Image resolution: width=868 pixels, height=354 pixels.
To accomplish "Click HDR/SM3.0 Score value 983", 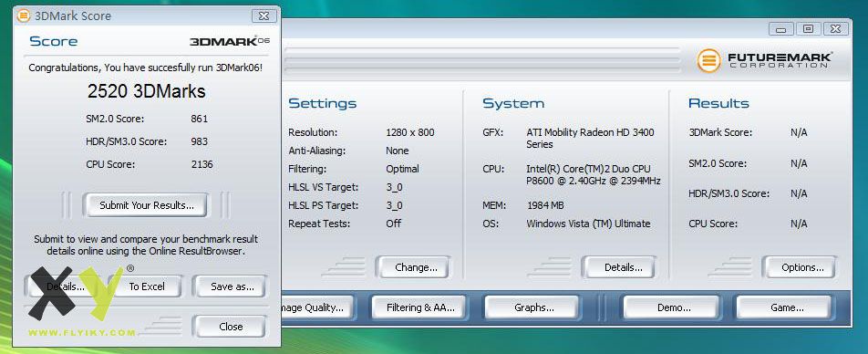I will click(200, 141).
